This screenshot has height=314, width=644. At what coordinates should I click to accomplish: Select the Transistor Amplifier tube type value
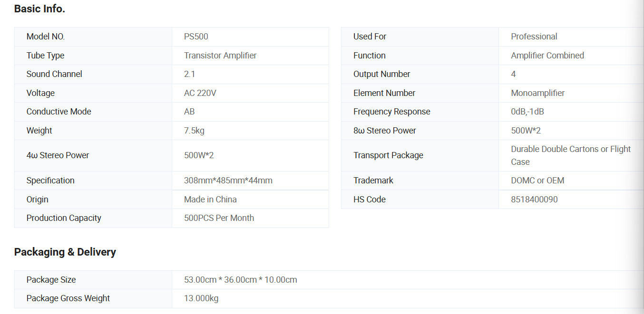coord(220,56)
